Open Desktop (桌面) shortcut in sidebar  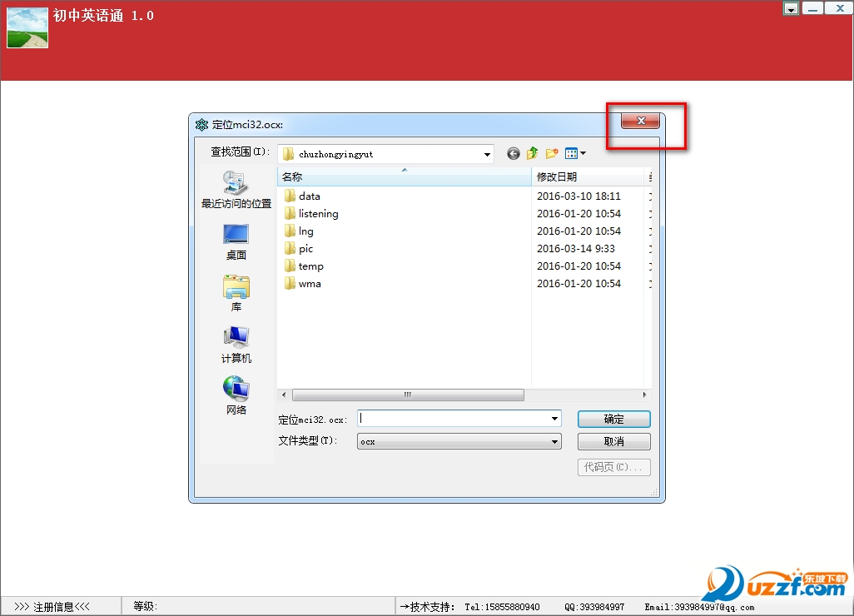(x=236, y=242)
